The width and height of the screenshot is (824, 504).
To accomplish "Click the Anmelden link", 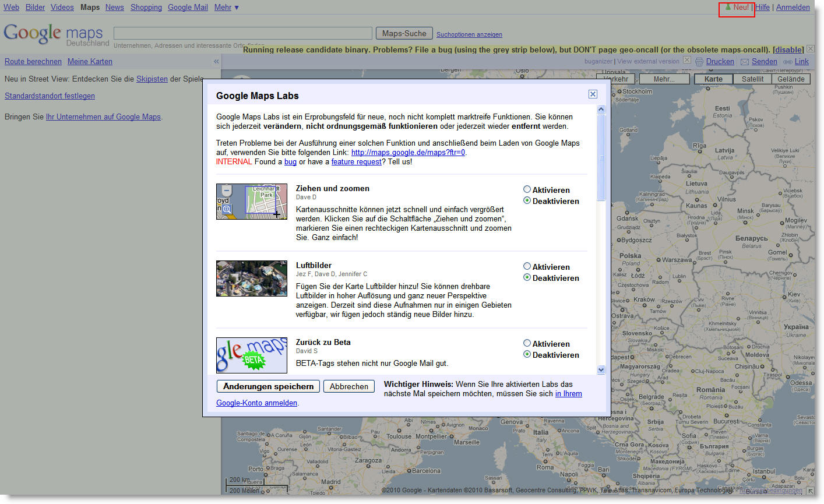I will (793, 7).
